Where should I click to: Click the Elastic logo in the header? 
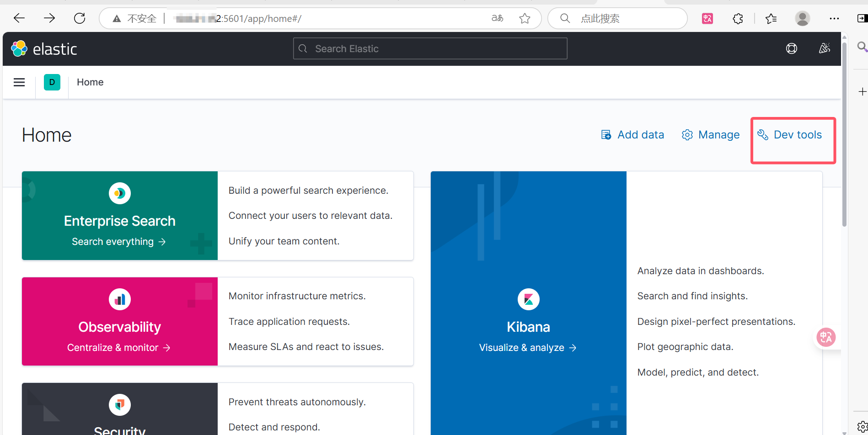[44, 48]
